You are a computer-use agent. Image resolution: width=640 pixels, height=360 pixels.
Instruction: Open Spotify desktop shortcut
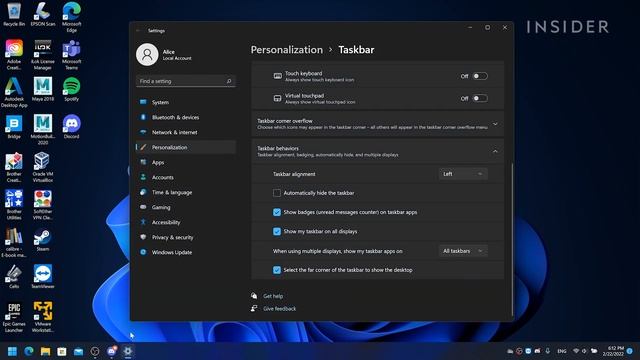[71, 89]
